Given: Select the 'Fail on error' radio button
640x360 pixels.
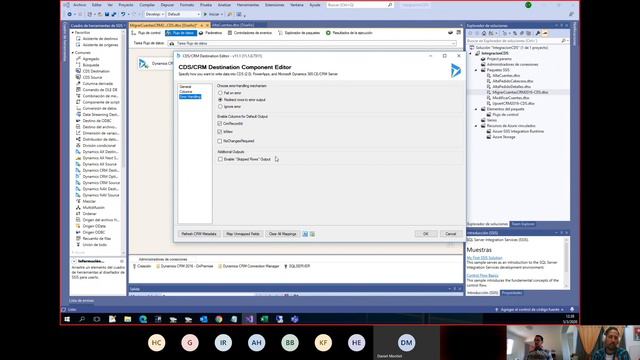Looking at the screenshot, I should point(220,93).
